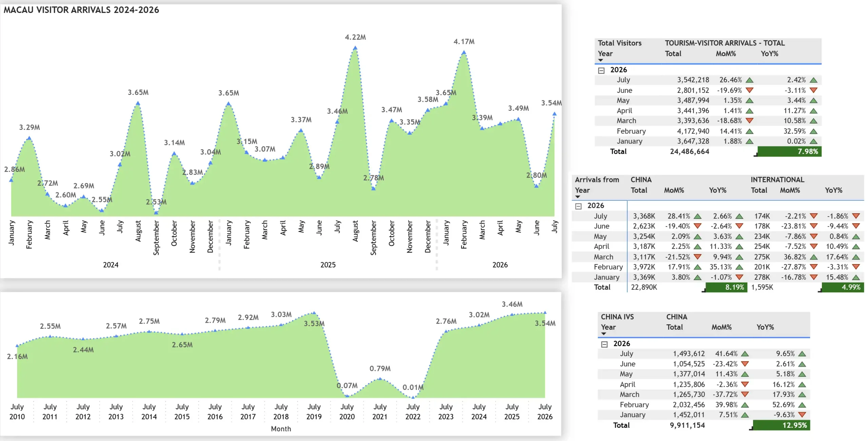Select the 4.17M February 2026 data point
This screenshot has width=868, height=441.
point(464,53)
